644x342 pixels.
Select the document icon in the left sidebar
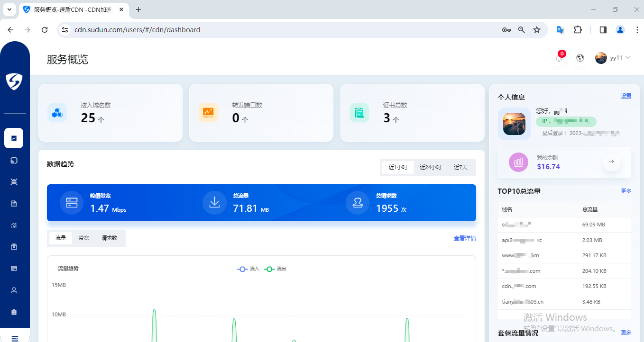[x=14, y=204]
